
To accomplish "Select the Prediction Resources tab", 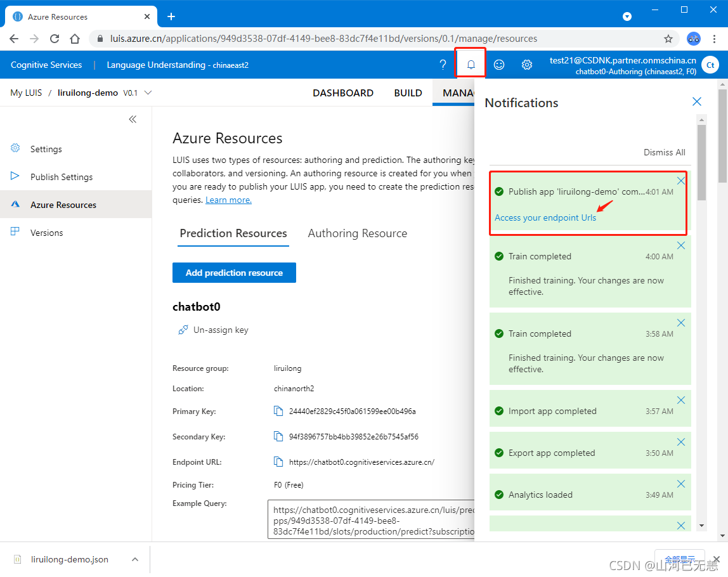I will [x=233, y=233].
